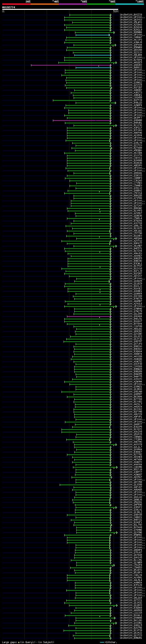Click the orange ~40% identity color segment
The image size is (146, 644).
[x=45, y=4]
